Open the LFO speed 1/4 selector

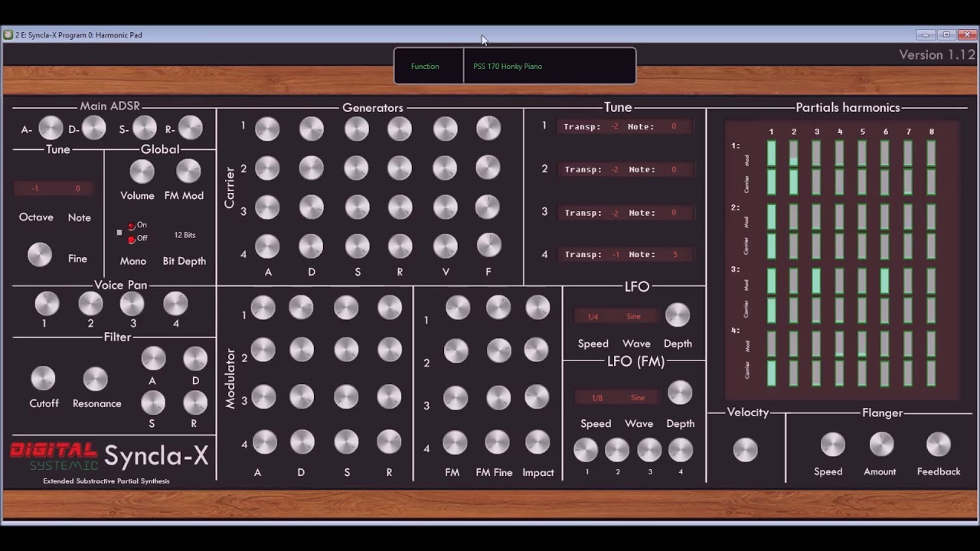click(x=593, y=317)
